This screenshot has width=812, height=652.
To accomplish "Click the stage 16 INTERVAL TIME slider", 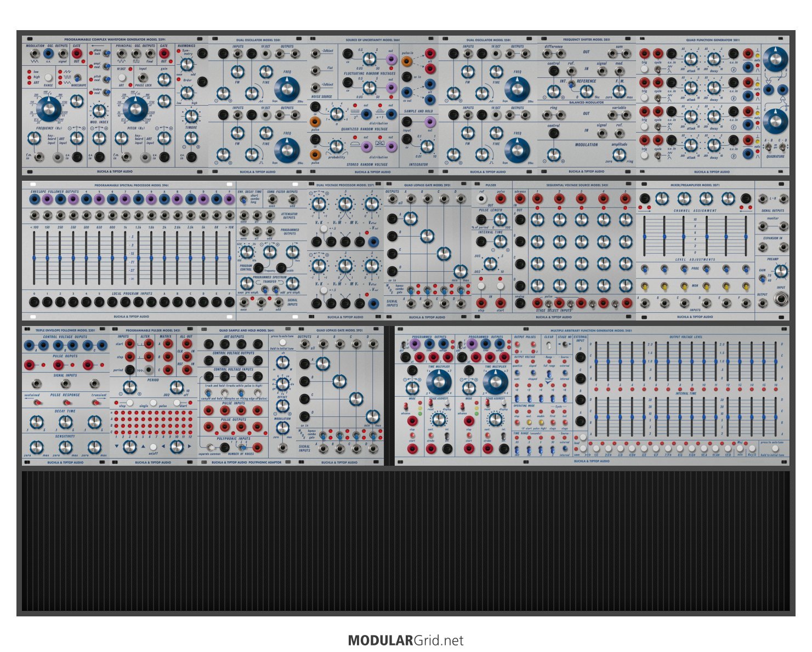I will [776, 416].
